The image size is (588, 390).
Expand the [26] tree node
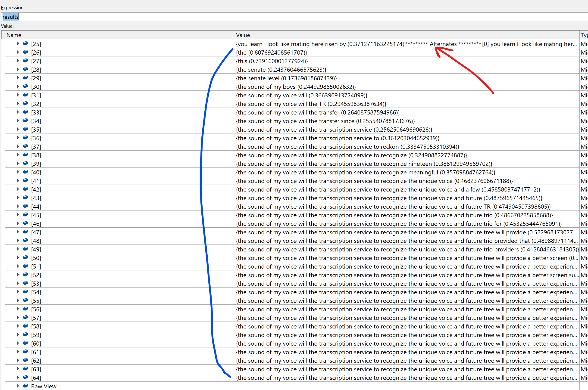[x=18, y=52]
